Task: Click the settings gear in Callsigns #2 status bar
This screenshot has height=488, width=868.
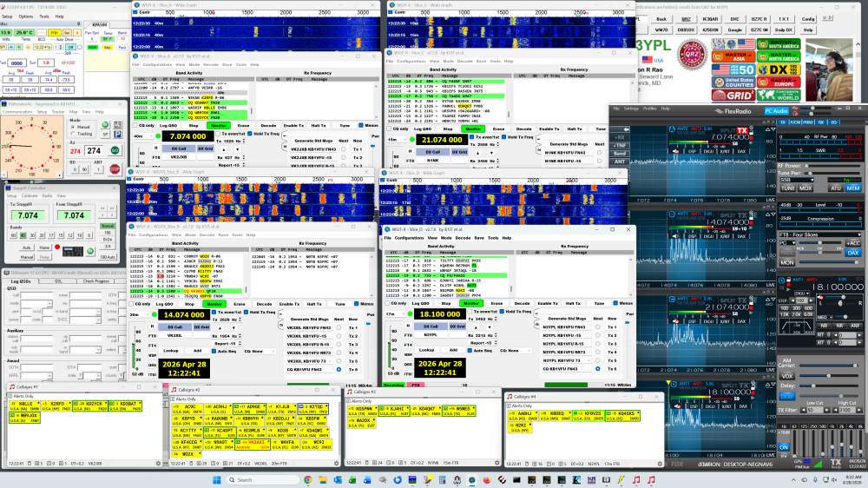Action: (x=336, y=463)
